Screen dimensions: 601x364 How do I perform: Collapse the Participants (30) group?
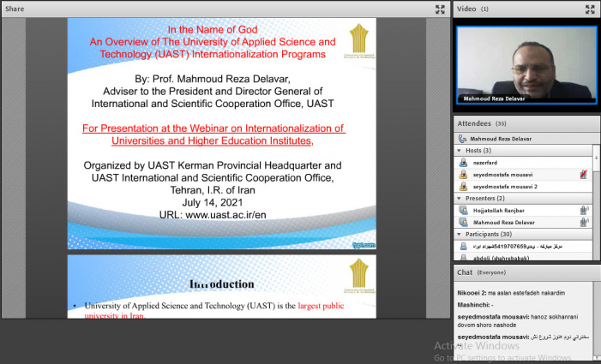click(459, 234)
